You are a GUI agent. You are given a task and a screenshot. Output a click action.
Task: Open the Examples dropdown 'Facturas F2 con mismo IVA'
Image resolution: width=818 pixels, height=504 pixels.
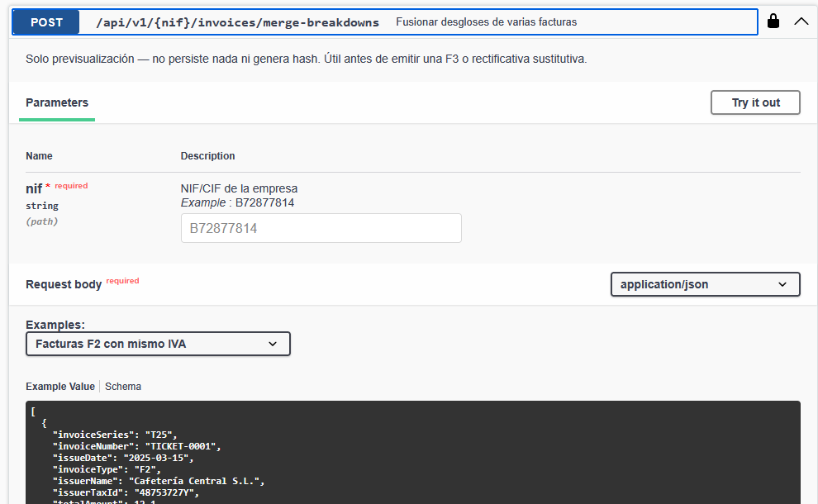(158, 344)
